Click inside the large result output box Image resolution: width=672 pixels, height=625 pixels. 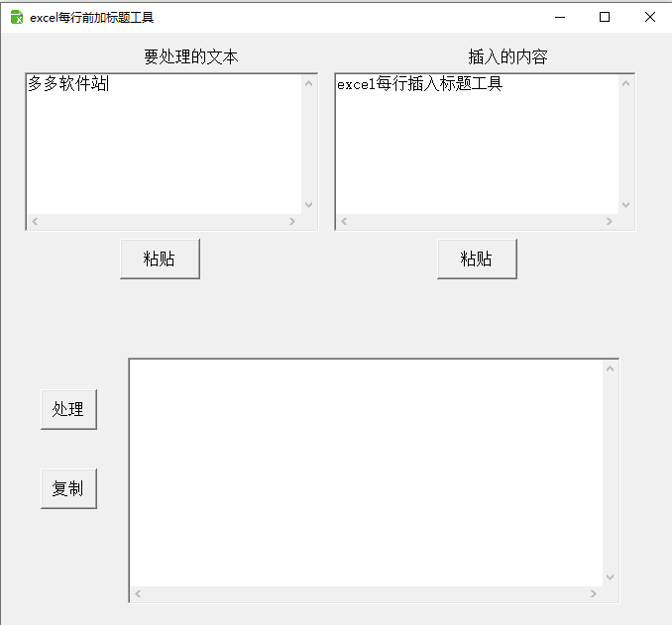(x=366, y=472)
